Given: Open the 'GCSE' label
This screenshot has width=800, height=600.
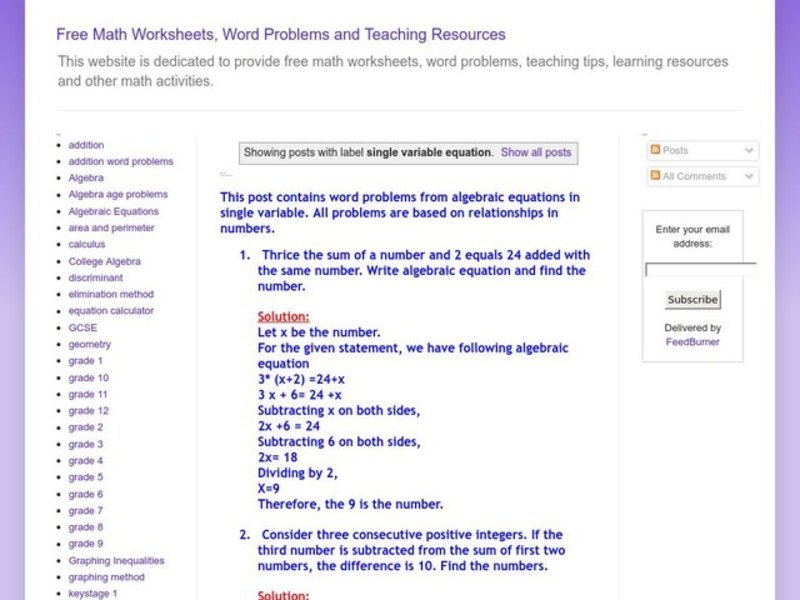Looking at the screenshot, I should point(80,327).
